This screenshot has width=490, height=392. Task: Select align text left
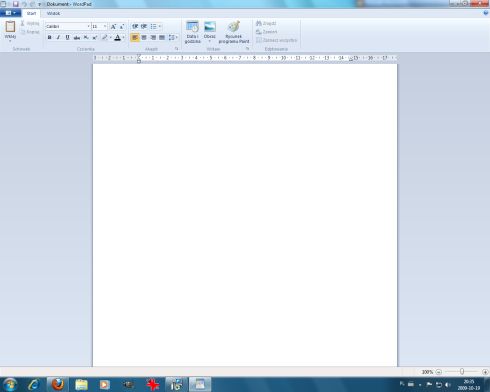[135, 38]
